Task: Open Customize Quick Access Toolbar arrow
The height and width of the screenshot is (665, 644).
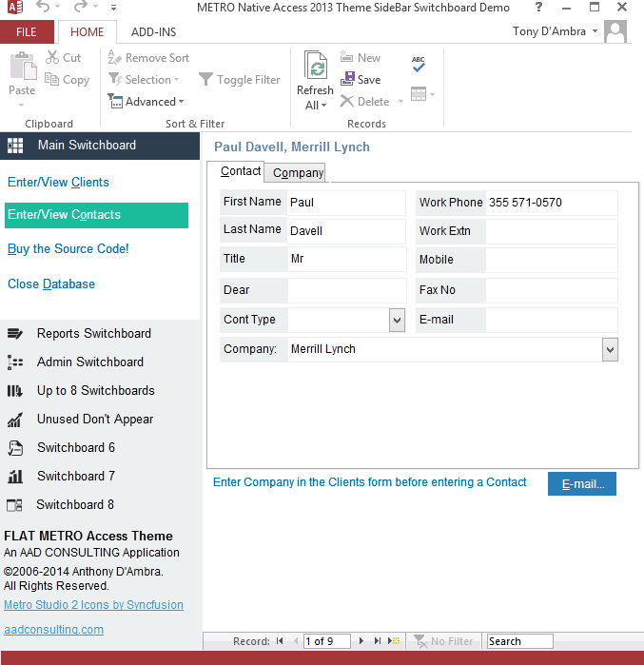Action: click(113, 8)
